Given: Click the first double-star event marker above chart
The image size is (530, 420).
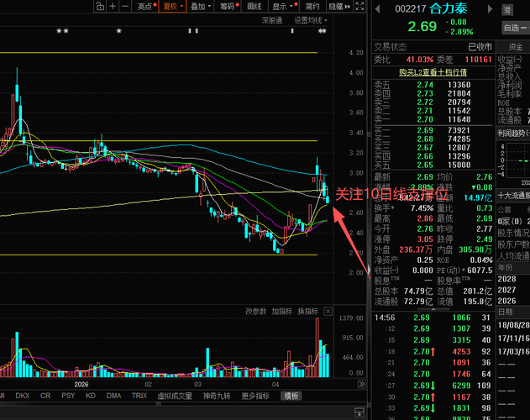Looking at the screenshot, I should pos(62,31).
